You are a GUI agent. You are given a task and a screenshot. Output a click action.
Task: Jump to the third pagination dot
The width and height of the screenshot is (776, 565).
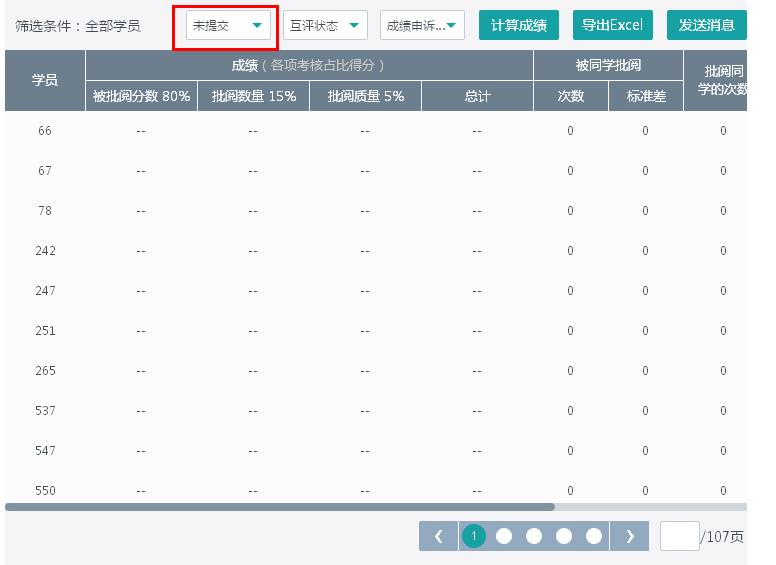click(534, 537)
